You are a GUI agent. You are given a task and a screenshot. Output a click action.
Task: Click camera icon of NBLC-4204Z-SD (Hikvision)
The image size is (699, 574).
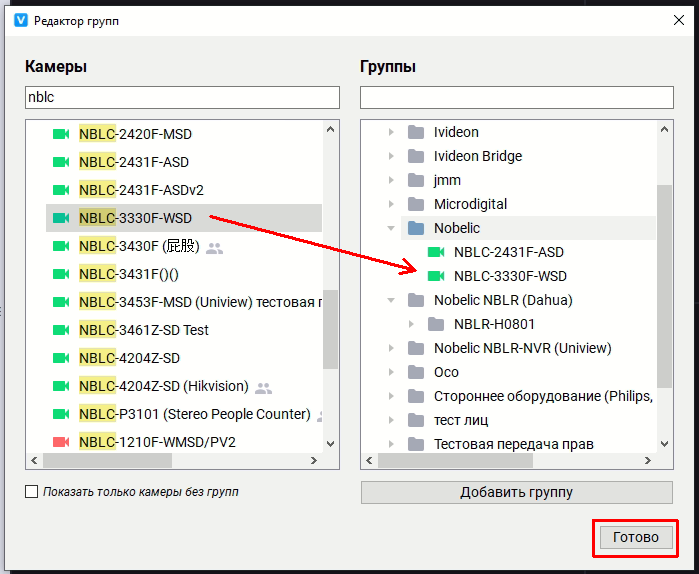[x=61, y=386]
